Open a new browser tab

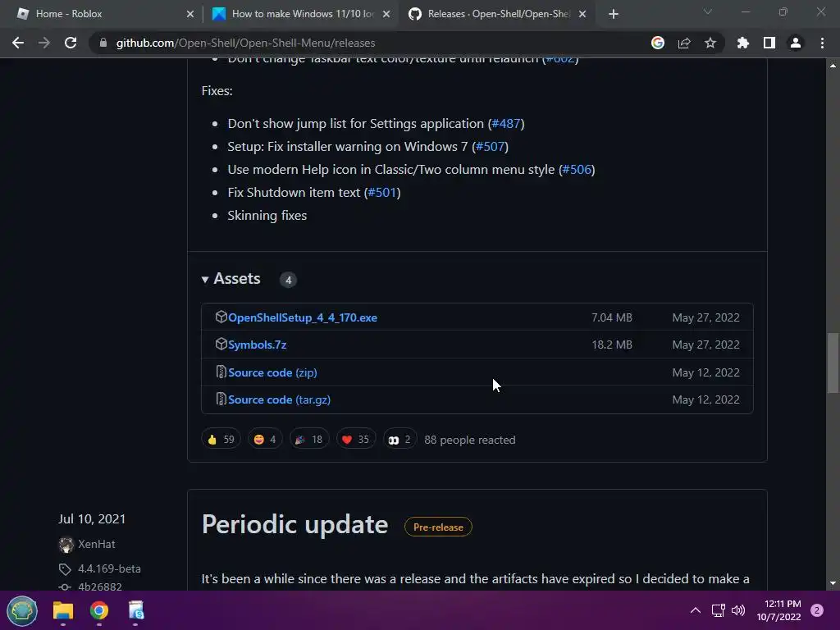coord(614,14)
